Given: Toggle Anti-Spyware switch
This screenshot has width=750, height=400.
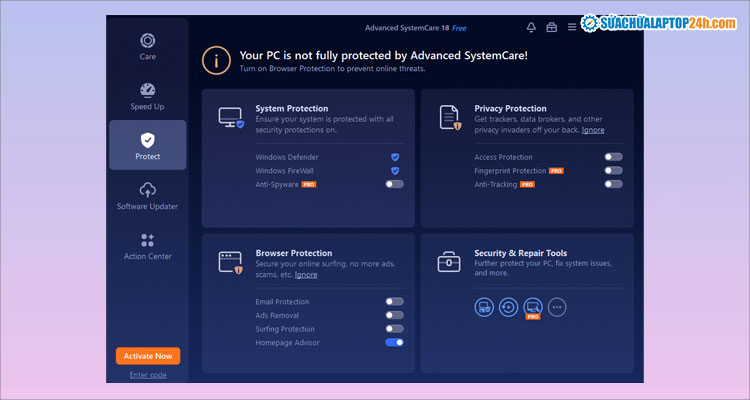Looking at the screenshot, I should click(x=395, y=184).
